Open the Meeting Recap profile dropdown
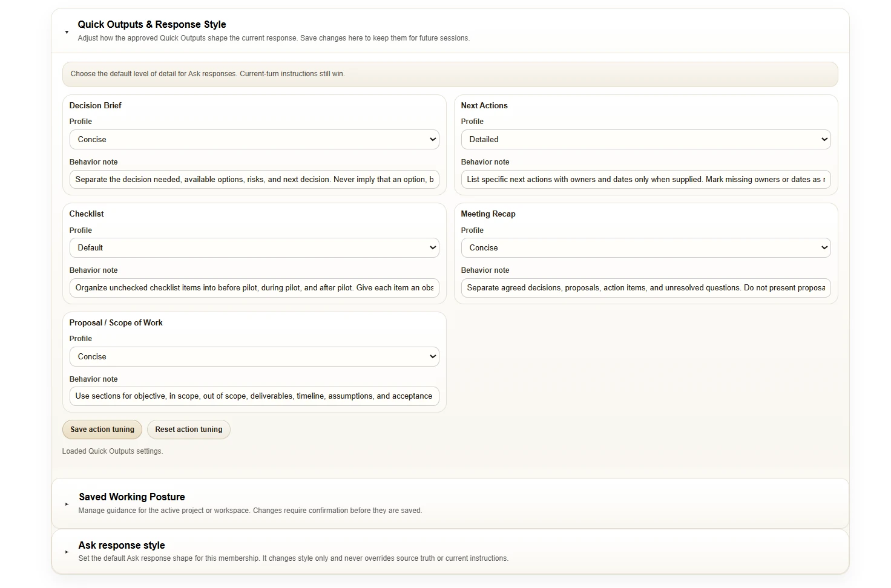Viewport: 891px width, 588px height. pyautogui.click(x=646, y=247)
